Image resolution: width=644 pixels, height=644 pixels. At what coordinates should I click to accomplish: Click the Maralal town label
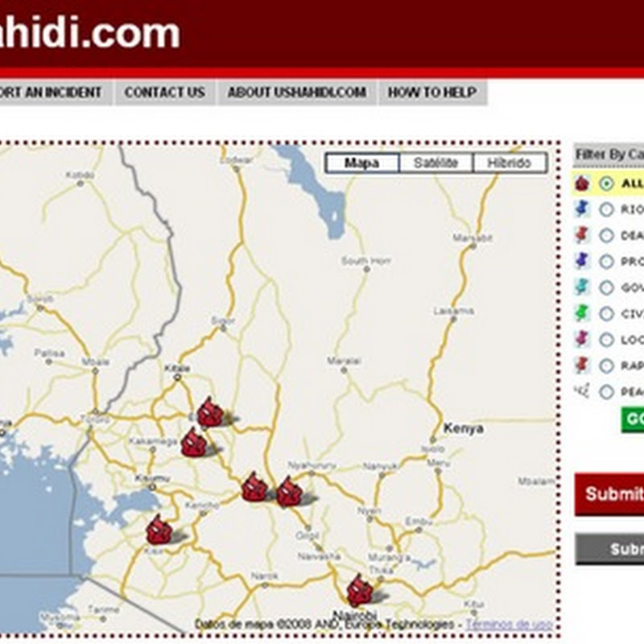[x=344, y=361]
